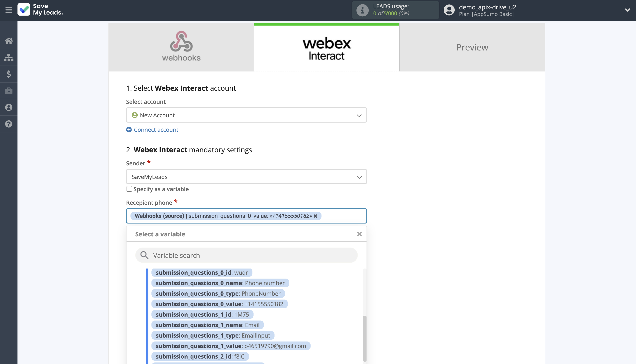Viewport: 636px width, 364px height.
Task: Select variable submission_questions_0_id
Action: point(202,272)
